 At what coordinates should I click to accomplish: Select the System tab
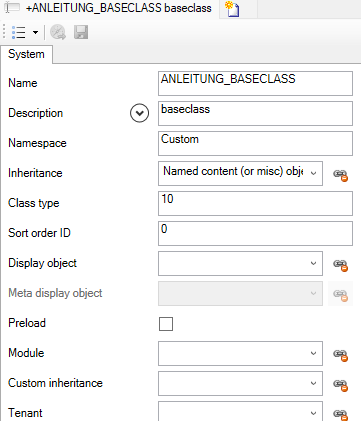(26, 54)
